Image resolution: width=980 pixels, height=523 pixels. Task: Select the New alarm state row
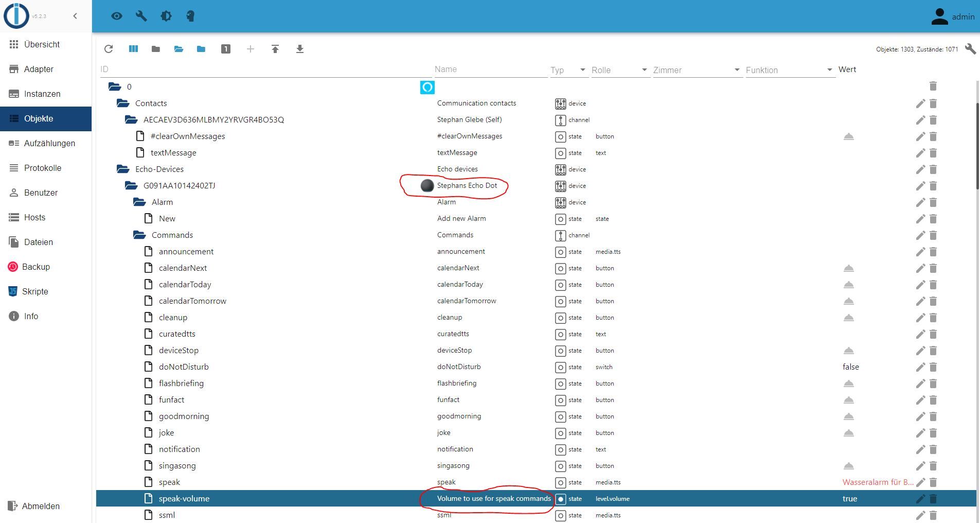tap(536, 219)
